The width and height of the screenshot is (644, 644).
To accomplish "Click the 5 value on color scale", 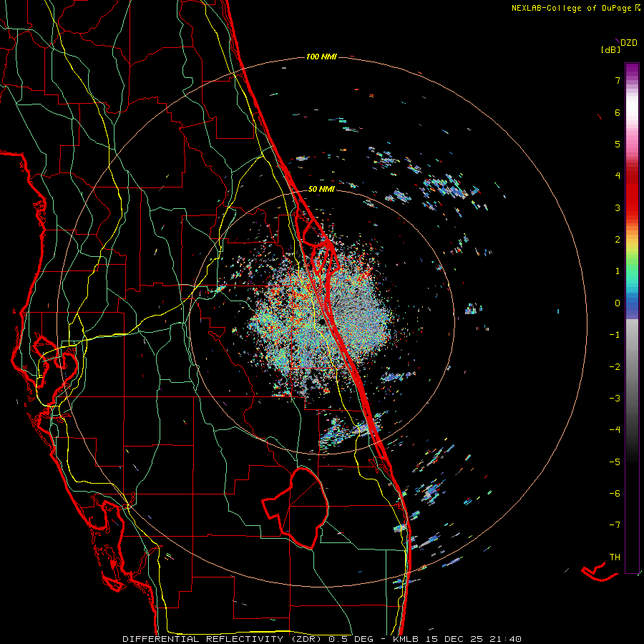I will pyautogui.click(x=618, y=144).
